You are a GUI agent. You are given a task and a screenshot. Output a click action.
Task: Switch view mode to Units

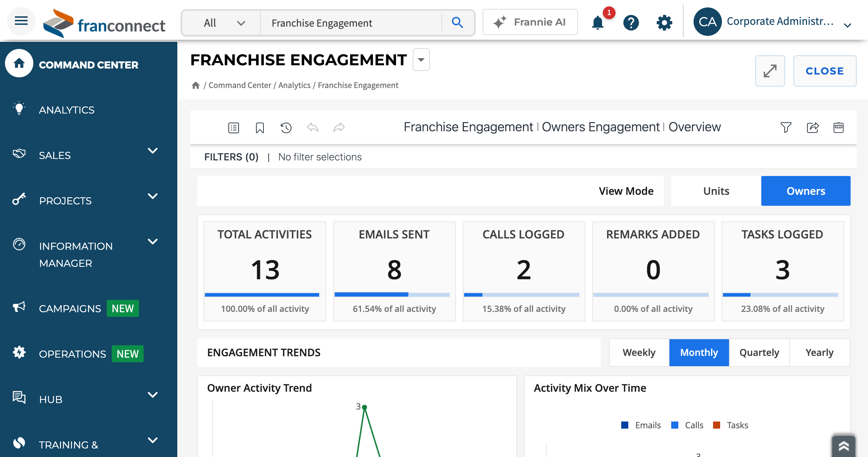click(x=716, y=191)
